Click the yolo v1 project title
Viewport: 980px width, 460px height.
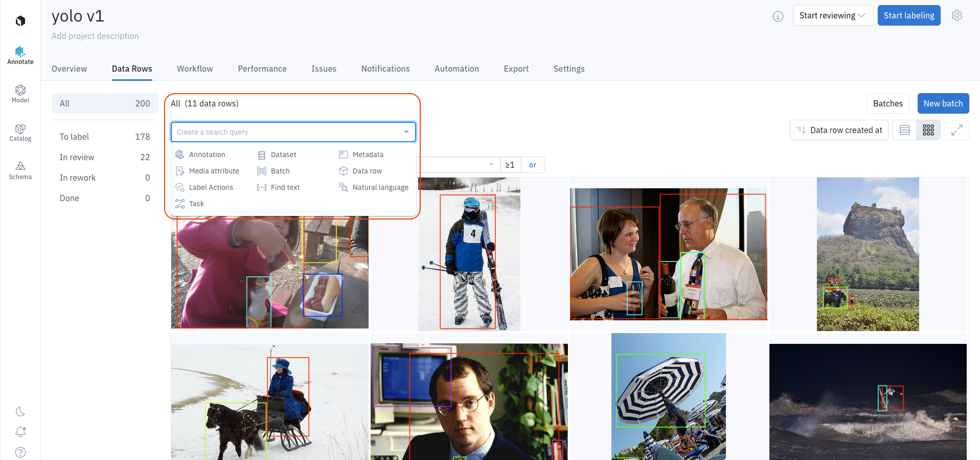point(78,16)
